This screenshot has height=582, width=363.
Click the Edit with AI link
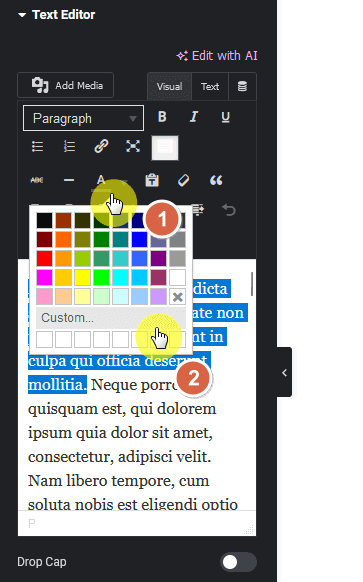[217, 56]
